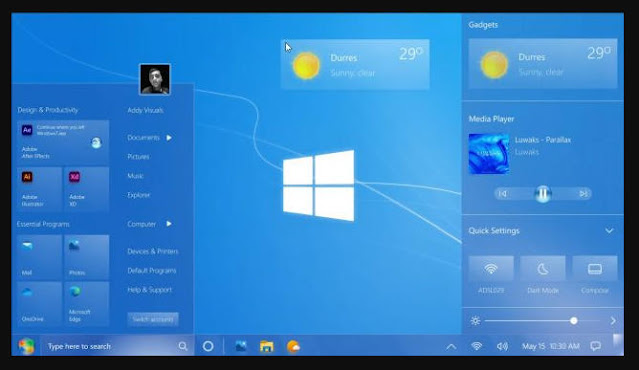Click the brightness sun icon
Image resolution: width=639 pixels, height=370 pixels.
tap(475, 321)
